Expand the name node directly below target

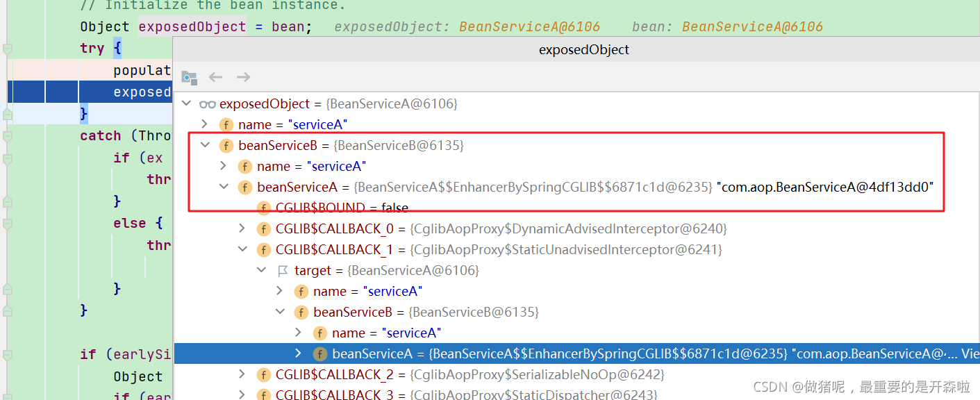279,291
